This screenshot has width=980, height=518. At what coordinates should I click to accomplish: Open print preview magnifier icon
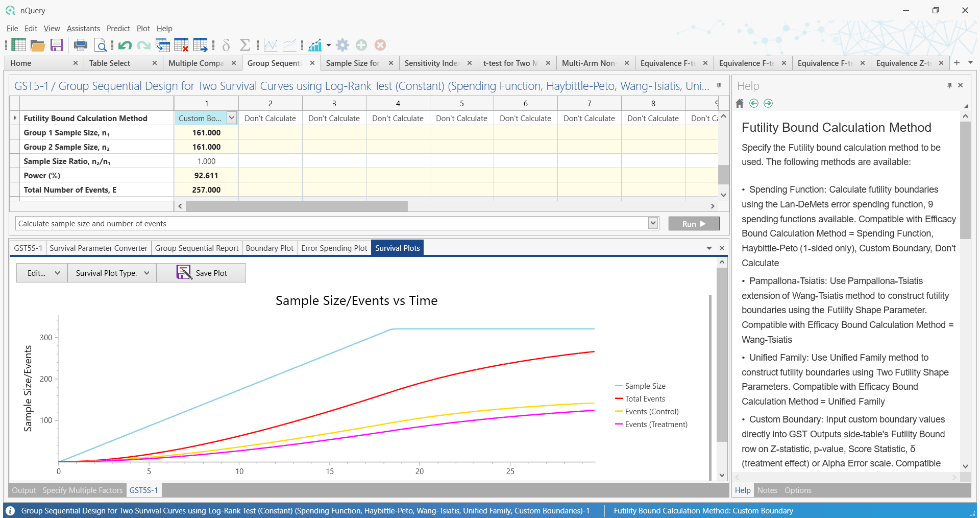101,45
